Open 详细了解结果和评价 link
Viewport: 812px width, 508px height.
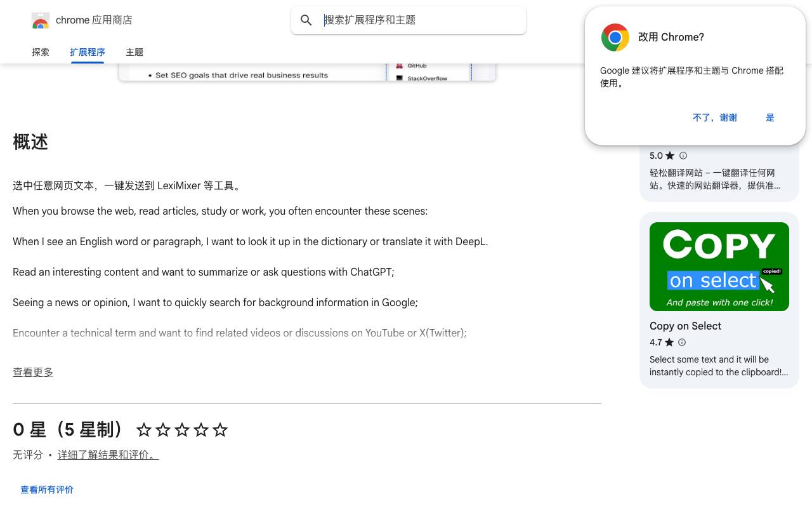108,455
